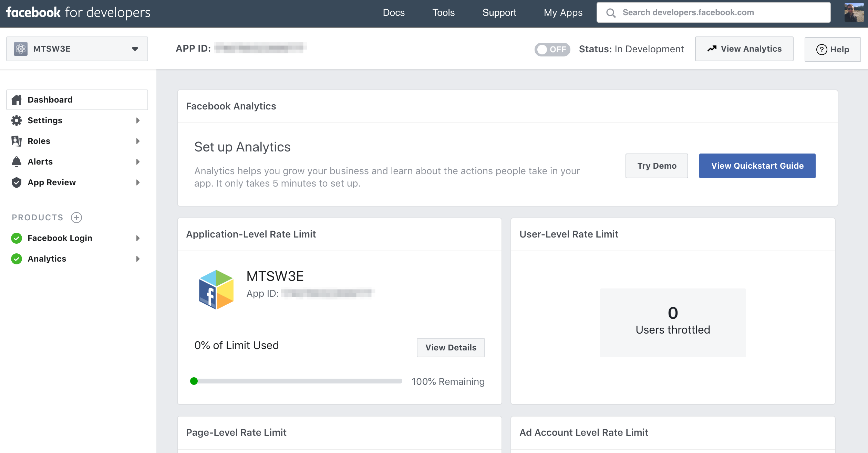Click the Dashboard home icon
Viewport: 868px width, 453px height.
17,100
